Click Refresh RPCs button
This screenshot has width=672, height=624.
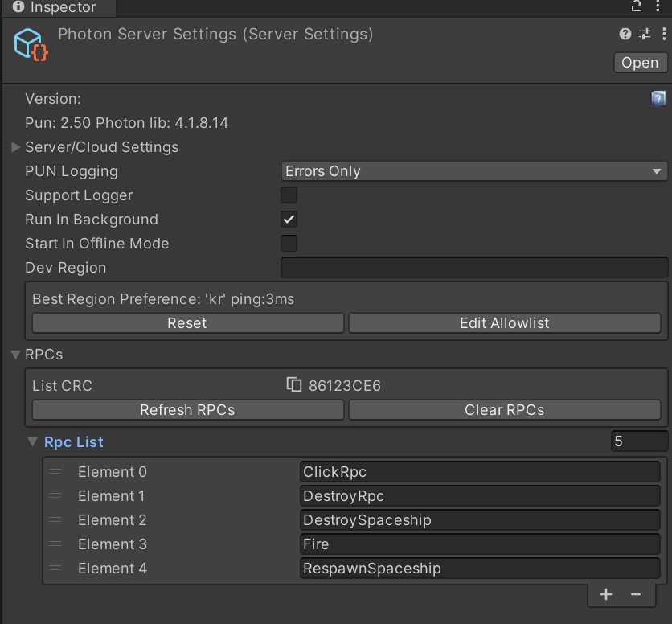pyautogui.click(x=188, y=409)
